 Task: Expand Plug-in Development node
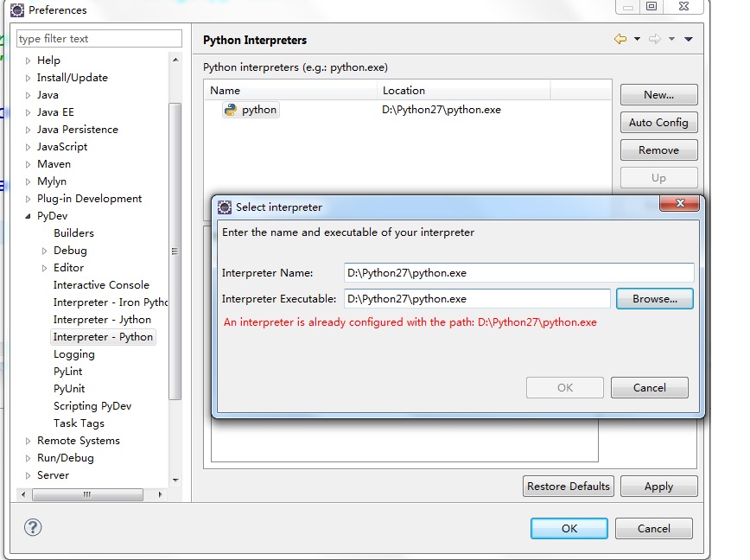pos(29,199)
